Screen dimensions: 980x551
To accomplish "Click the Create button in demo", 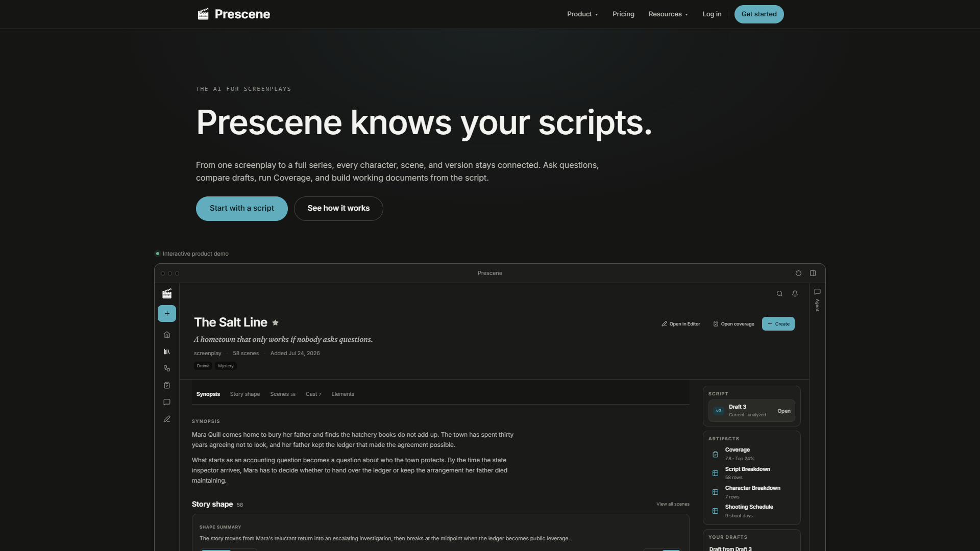I will [778, 324].
